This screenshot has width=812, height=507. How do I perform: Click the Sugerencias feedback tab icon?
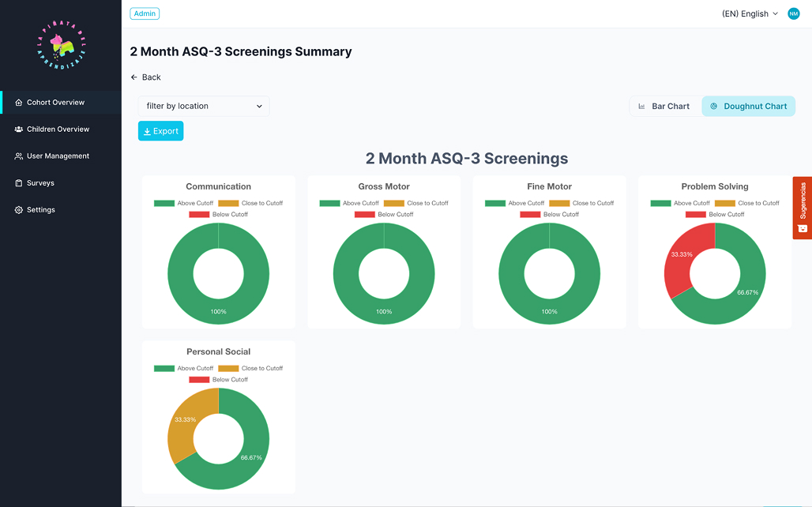(x=803, y=228)
